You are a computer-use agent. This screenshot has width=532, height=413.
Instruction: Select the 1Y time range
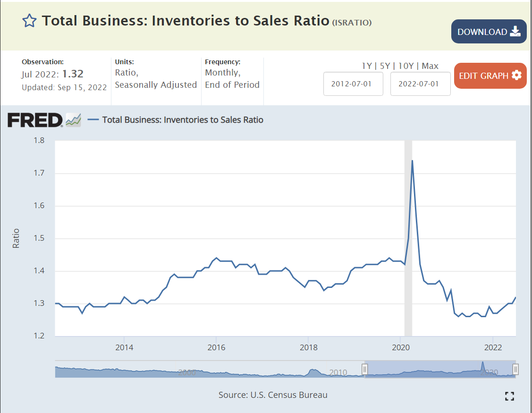(x=366, y=66)
